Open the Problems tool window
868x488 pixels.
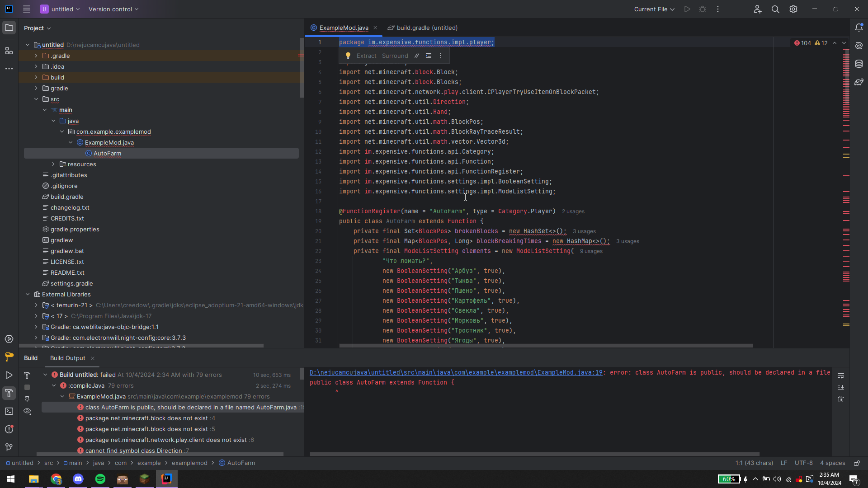pyautogui.click(x=9, y=429)
